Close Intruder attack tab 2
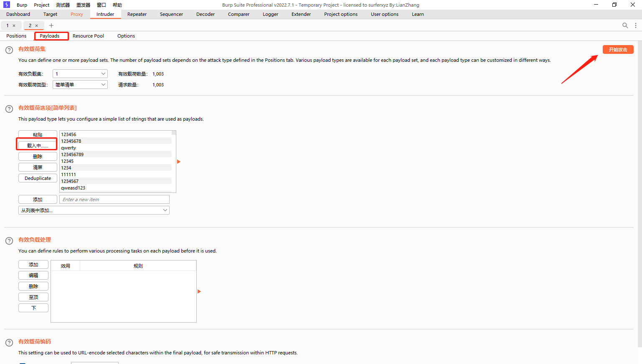642x364 pixels. 37,26
